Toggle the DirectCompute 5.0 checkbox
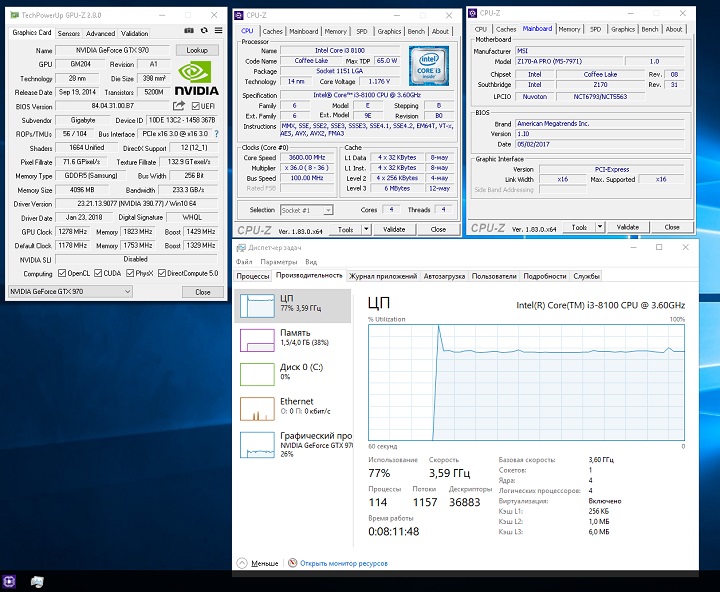Image resolution: width=720 pixels, height=592 pixels. click(x=162, y=273)
